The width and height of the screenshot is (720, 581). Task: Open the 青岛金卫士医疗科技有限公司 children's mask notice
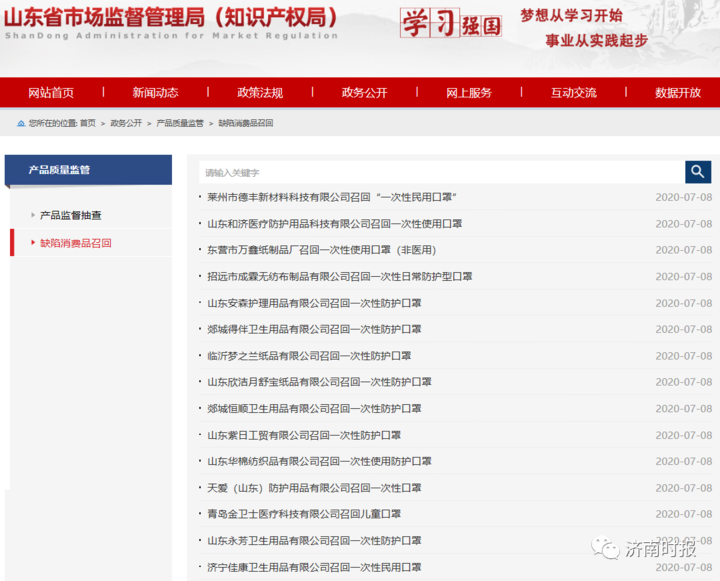pos(304,514)
